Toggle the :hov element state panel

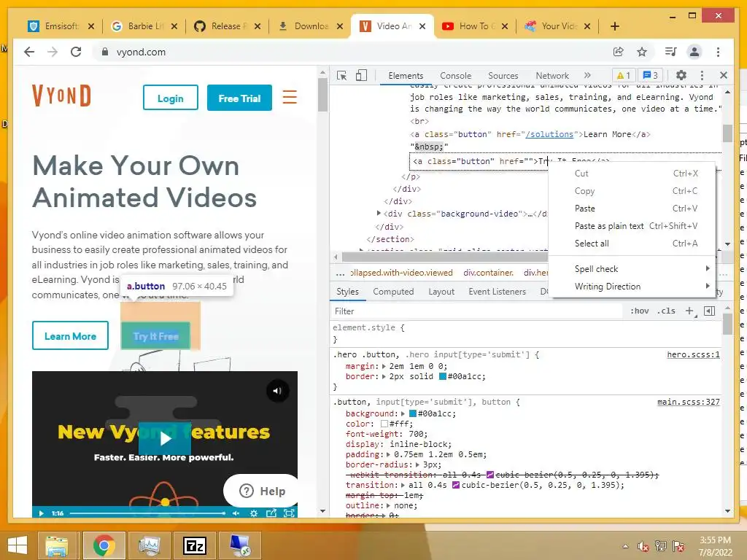click(x=639, y=311)
